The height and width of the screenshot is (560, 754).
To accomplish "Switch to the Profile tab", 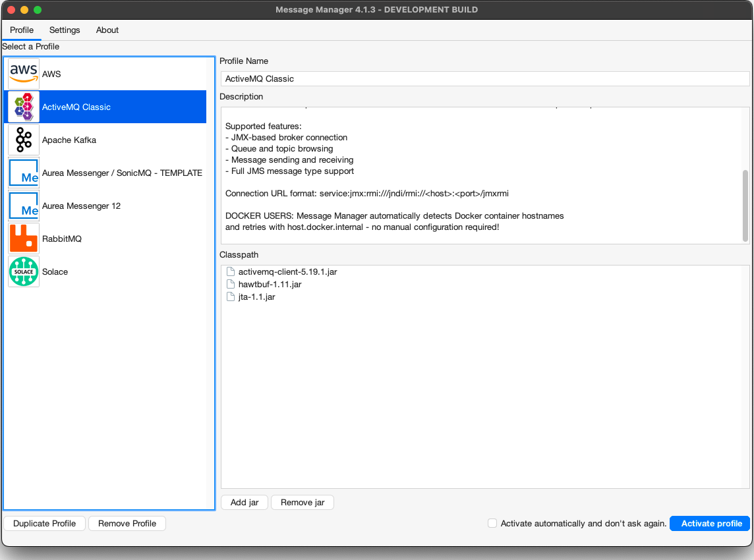I will 22,30.
